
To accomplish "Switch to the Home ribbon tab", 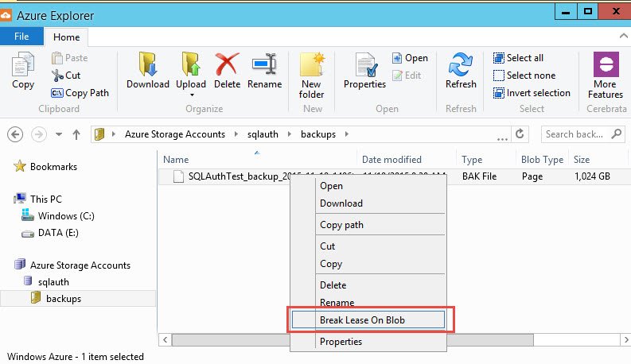I will tap(66, 37).
